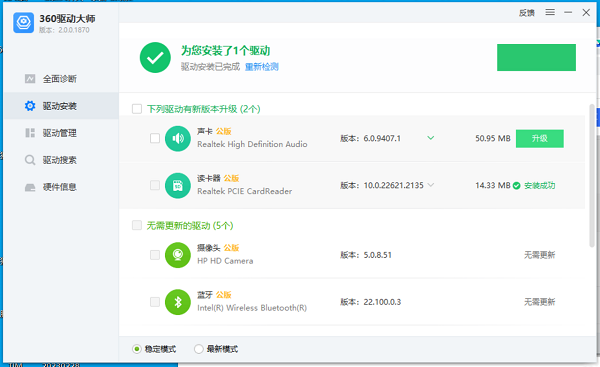
Task: Check the 声卡 Realtek audio driver checkbox
Action: coord(155,138)
